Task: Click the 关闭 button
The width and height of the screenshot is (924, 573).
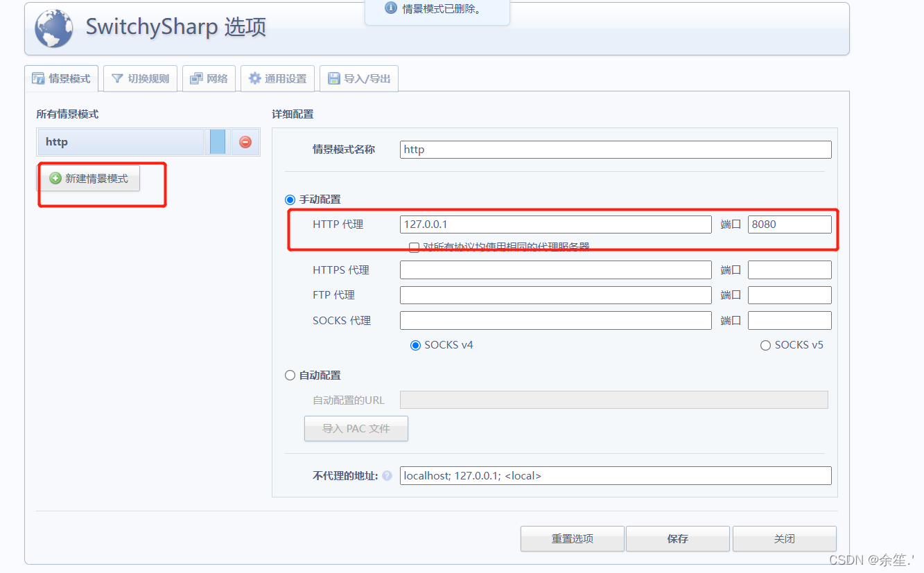Action: pos(785,538)
